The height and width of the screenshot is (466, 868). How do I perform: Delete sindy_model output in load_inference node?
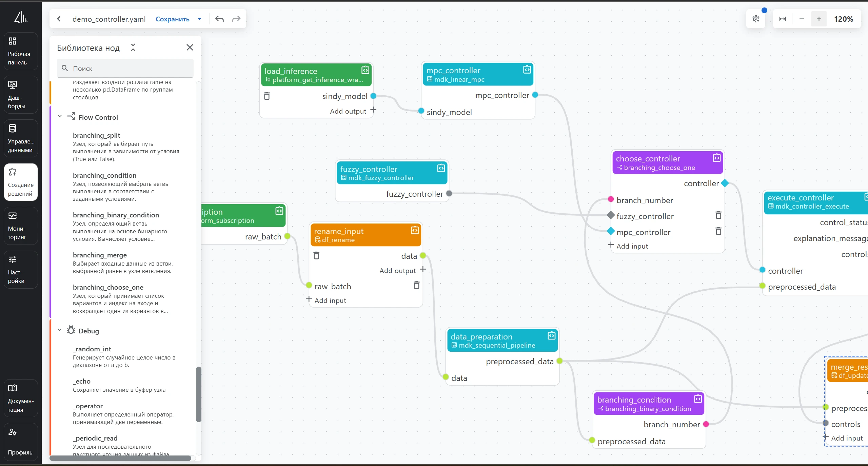coord(267,96)
